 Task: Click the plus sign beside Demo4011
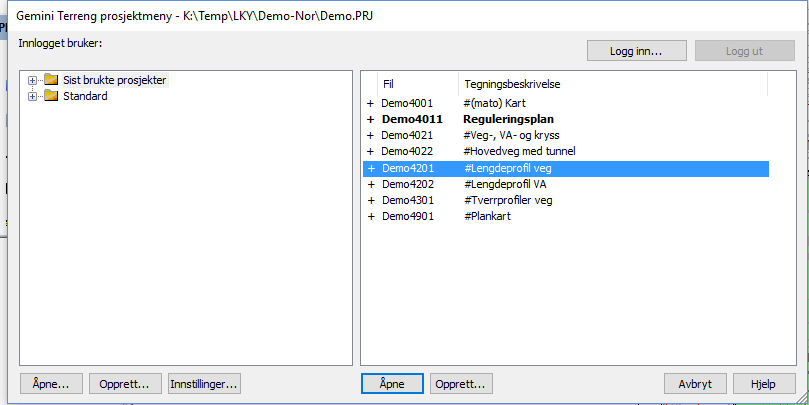tap(370, 119)
